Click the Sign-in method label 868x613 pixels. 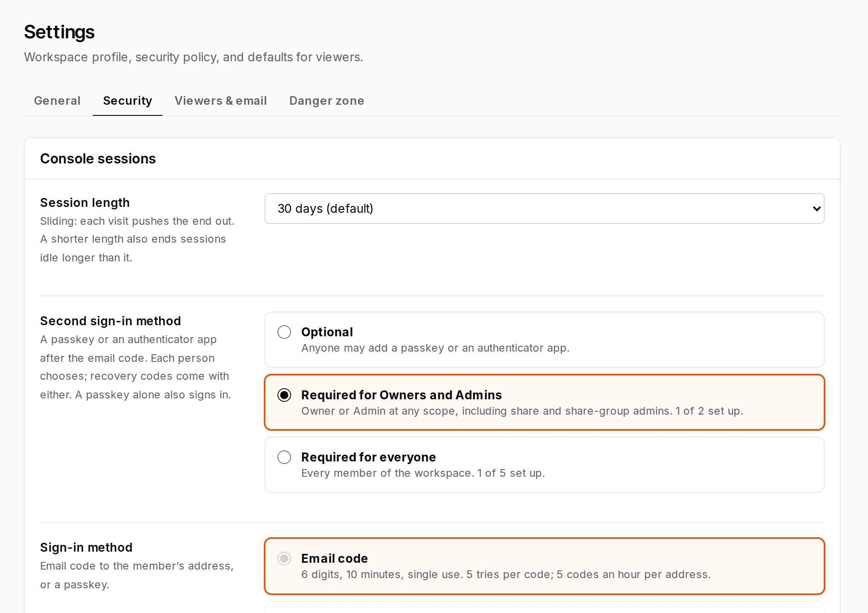86,547
